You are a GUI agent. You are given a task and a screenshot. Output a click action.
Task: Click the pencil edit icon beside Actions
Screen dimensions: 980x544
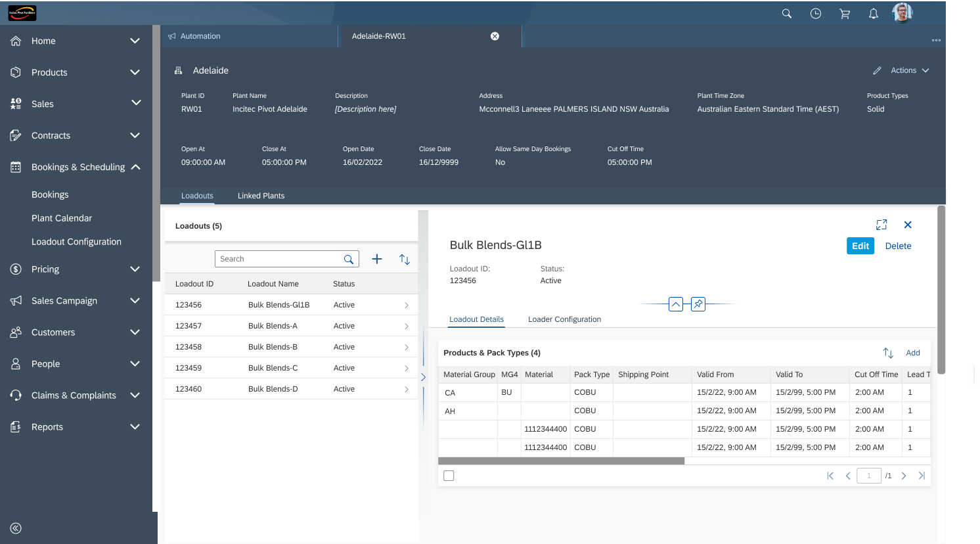877,70
